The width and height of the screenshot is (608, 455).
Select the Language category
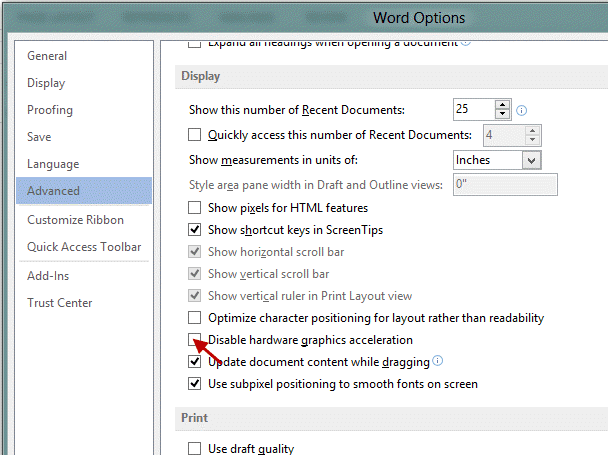(53, 164)
